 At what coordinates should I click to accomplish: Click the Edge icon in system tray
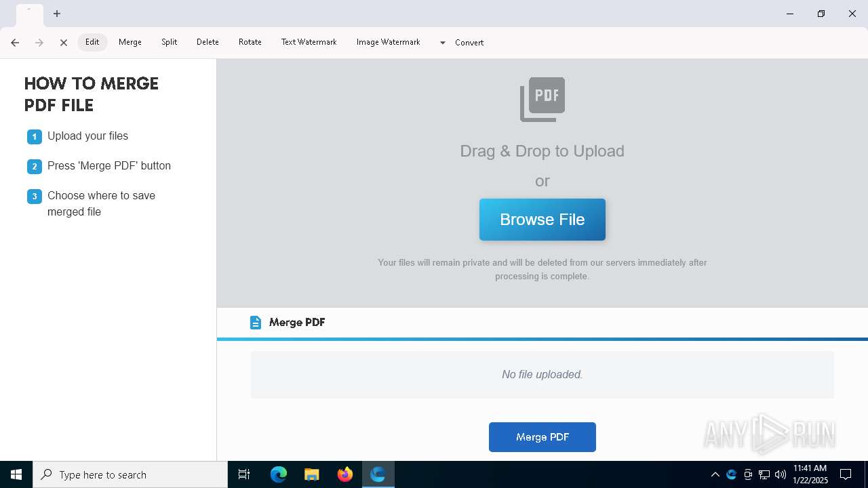tap(731, 474)
